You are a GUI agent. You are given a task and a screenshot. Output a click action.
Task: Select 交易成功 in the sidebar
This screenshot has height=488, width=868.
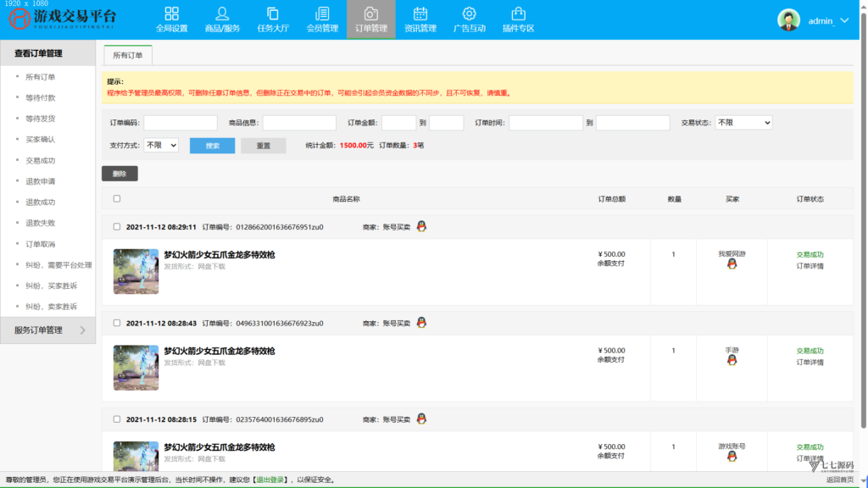point(41,160)
